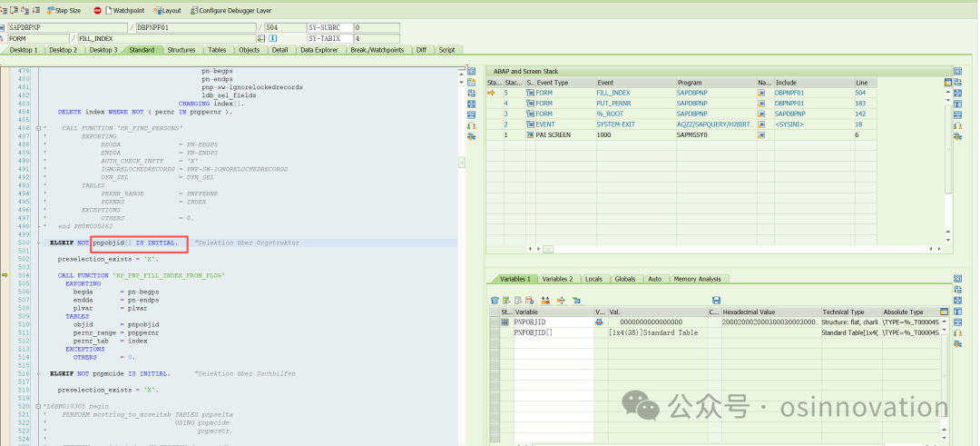Image resolution: width=980 pixels, height=446 pixels.
Task: Click the DELETE index WHERE NOT code line
Action: click(x=145, y=112)
